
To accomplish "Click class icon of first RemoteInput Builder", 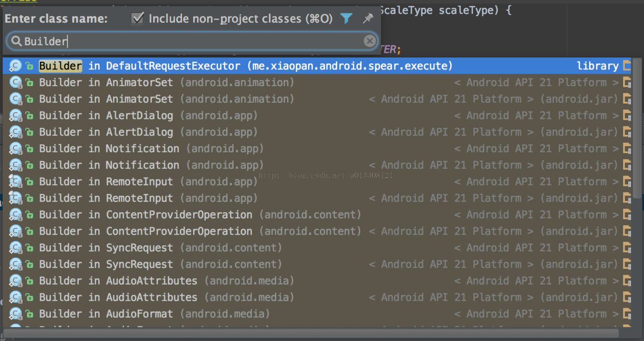I will pos(16,182).
